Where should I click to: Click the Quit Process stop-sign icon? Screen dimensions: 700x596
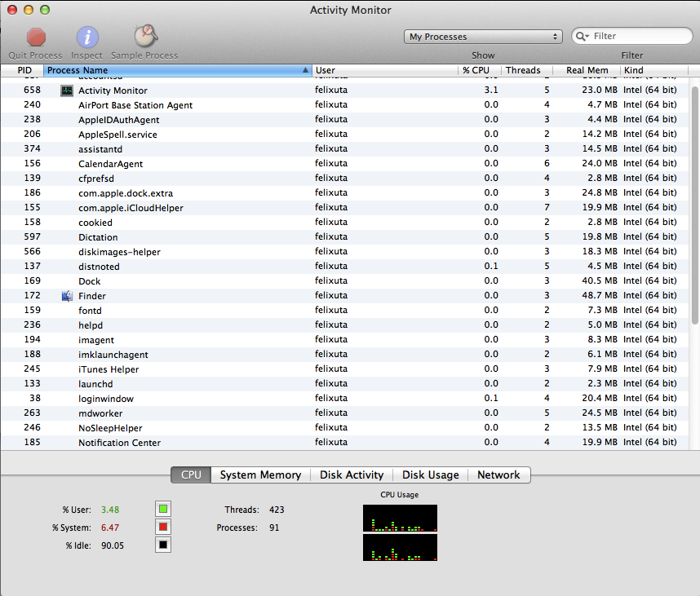(x=36, y=38)
